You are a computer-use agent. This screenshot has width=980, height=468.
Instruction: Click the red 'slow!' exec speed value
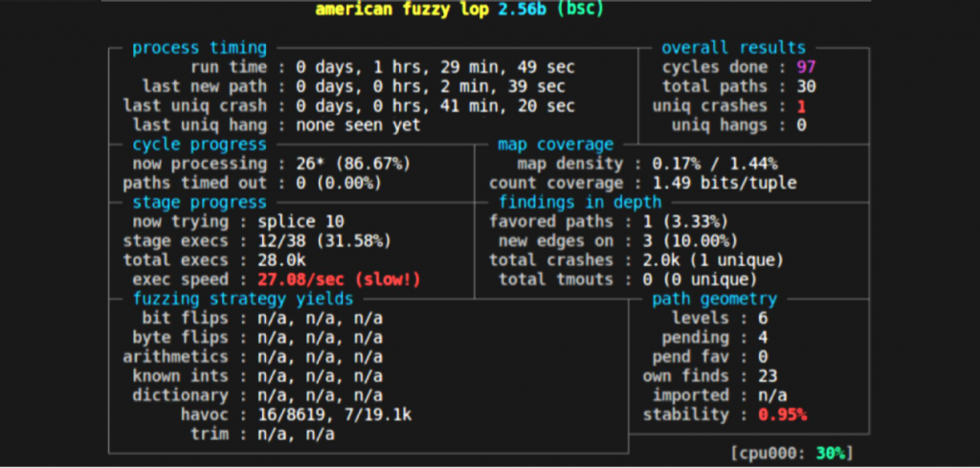(x=339, y=279)
